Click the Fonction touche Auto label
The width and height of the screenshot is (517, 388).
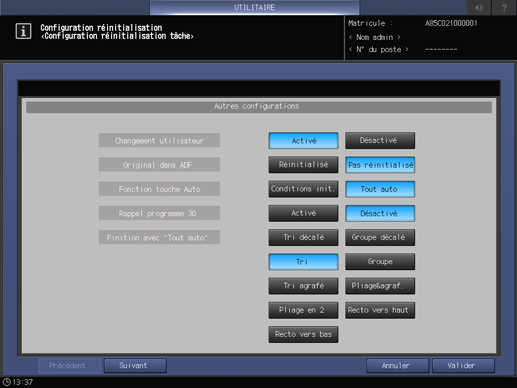pyautogui.click(x=159, y=189)
